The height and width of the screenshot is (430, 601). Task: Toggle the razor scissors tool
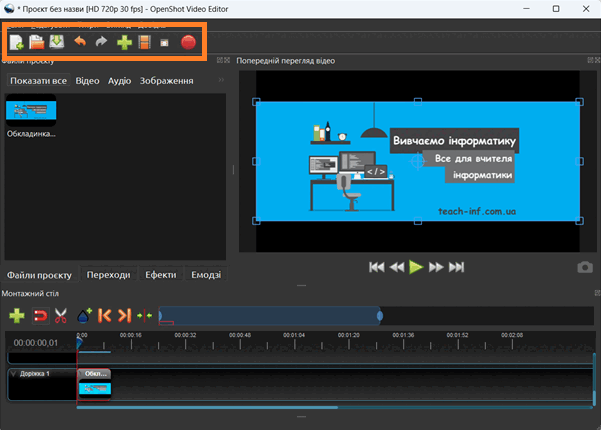61,316
